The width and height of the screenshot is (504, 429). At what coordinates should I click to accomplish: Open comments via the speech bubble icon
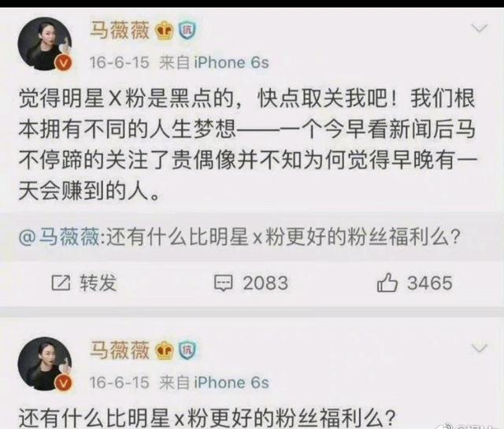click(x=223, y=283)
